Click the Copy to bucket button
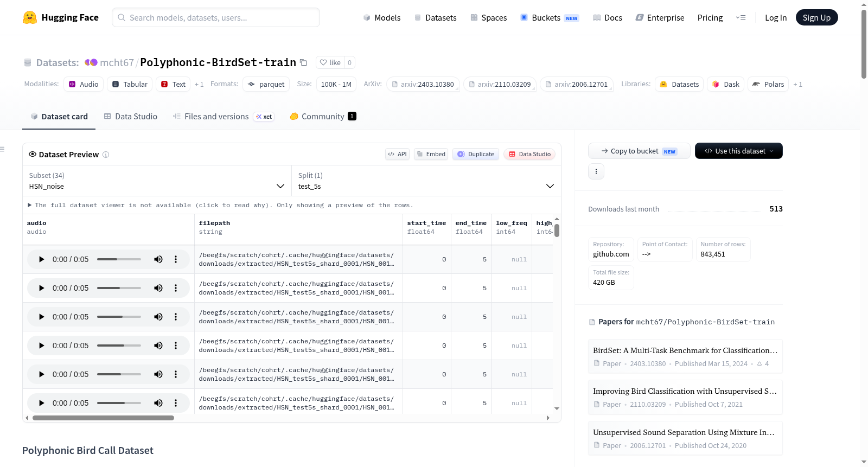 click(639, 151)
